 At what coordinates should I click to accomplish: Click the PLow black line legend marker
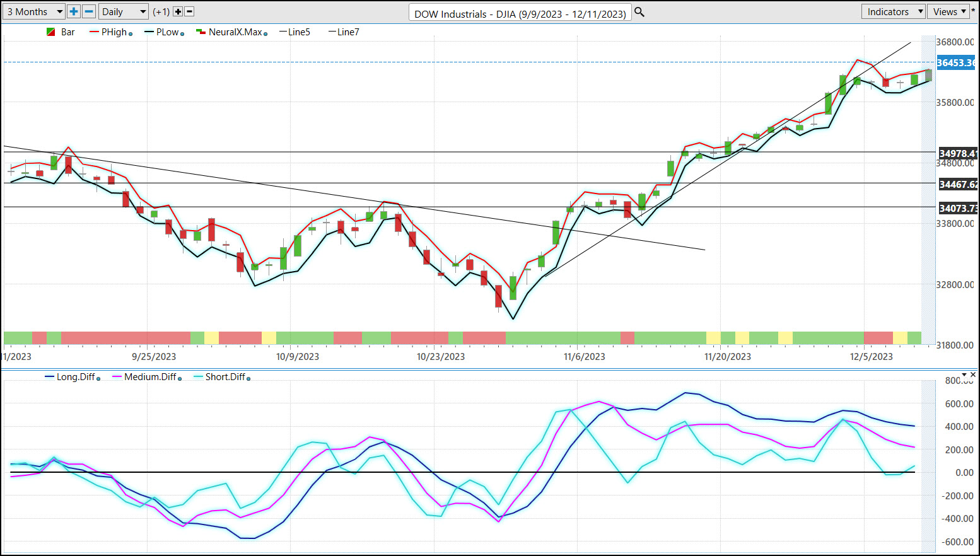149,32
